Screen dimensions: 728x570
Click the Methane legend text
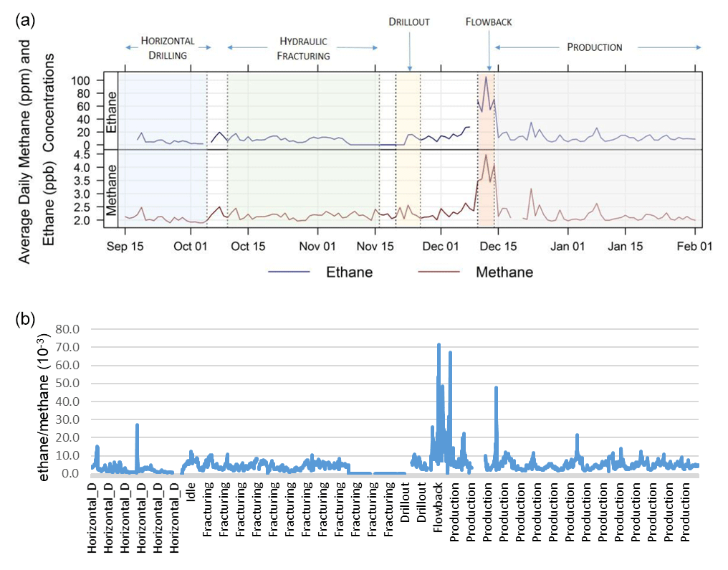(x=508, y=272)
